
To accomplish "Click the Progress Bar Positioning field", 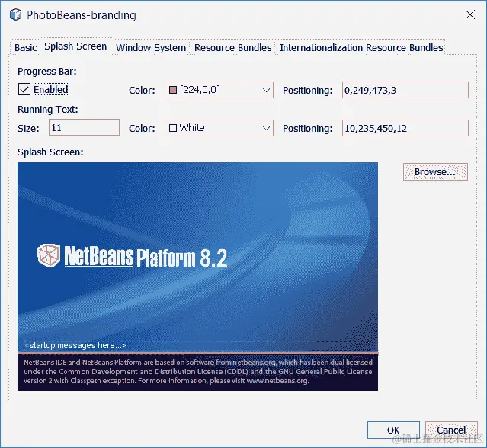I will pyautogui.click(x=405, y=90).
